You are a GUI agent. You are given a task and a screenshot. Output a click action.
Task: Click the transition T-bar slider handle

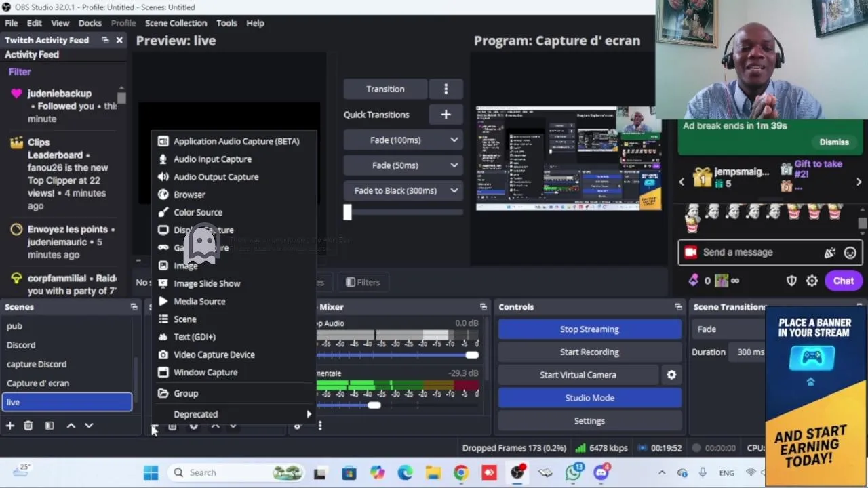(x=347, y=212)
